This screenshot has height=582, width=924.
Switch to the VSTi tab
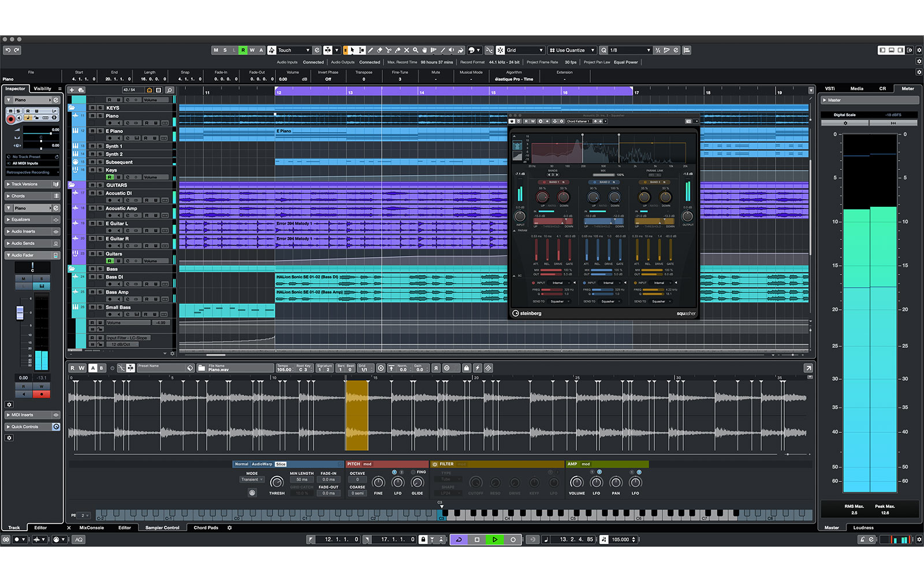click(x=829, y=88)
